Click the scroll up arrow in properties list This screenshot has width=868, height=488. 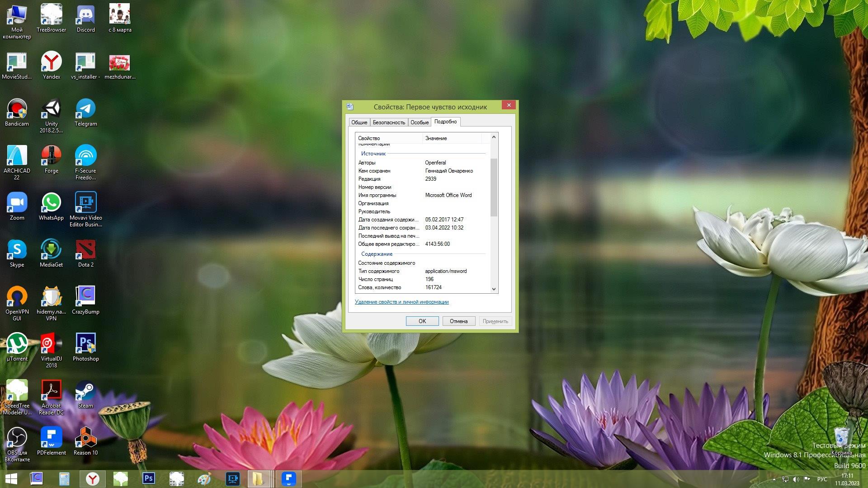tap(494, 137)
